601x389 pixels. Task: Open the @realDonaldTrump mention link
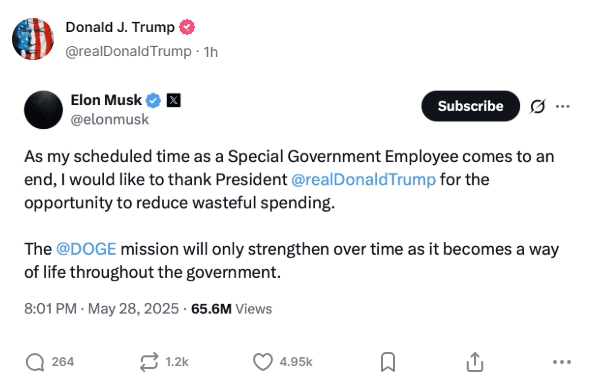pyautogui.click(x=363, y=179)
